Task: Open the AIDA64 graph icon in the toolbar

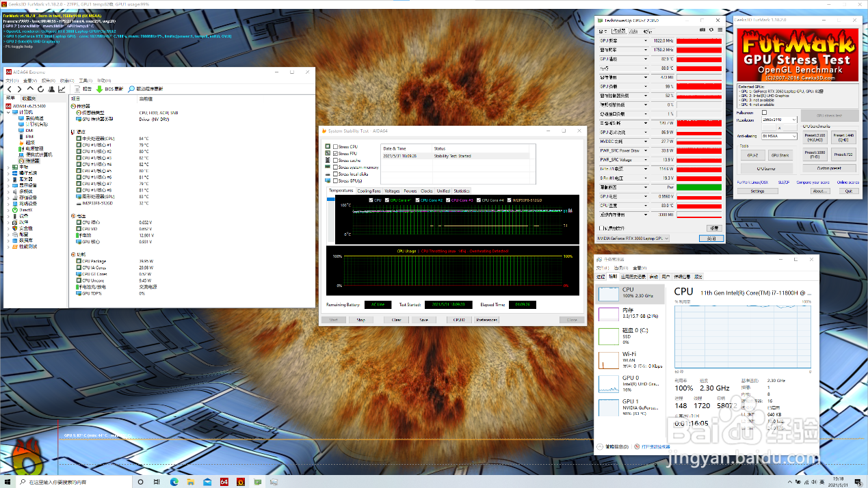Action: pyautogui.click(x=62, y=89)
